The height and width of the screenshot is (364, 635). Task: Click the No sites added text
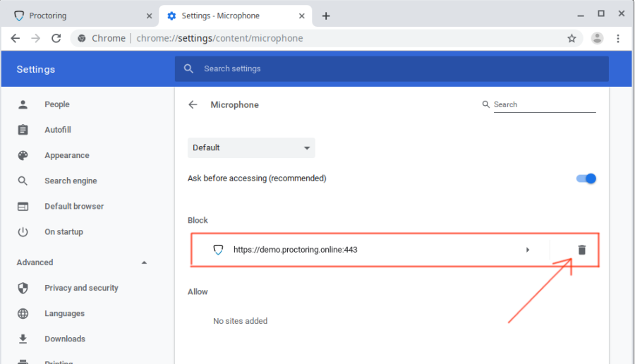click(240, 321)
